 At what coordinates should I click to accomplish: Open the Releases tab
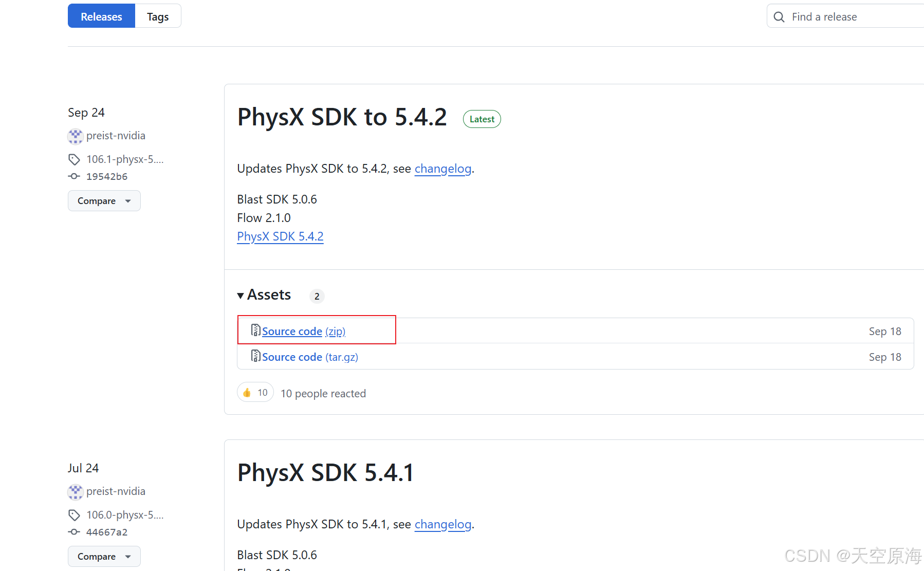101,16
